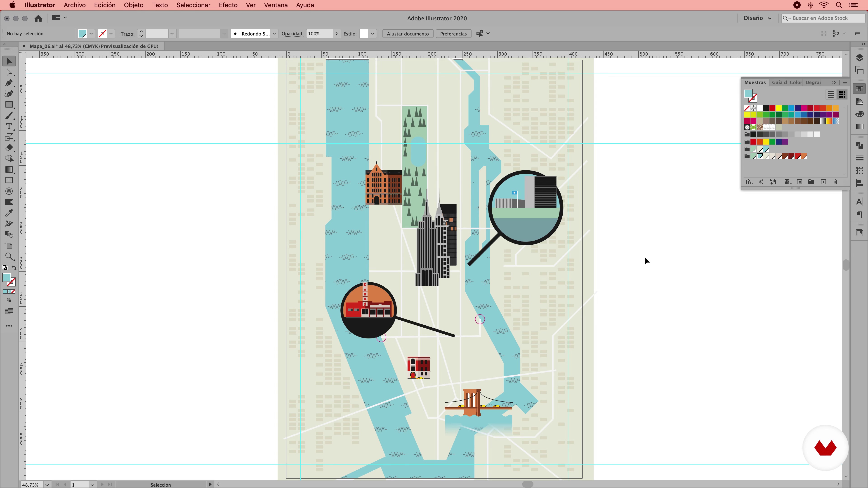Expand the Redondo brush definition dropdown
The image size is (868, 488).
pyautogui.click(x=274, y=34)
